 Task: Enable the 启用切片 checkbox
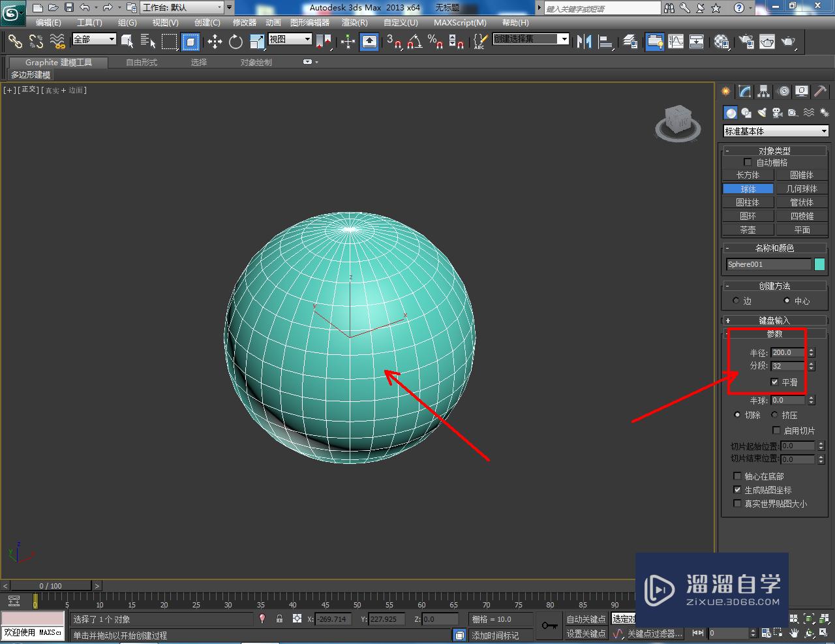click(x=776, y=431)
